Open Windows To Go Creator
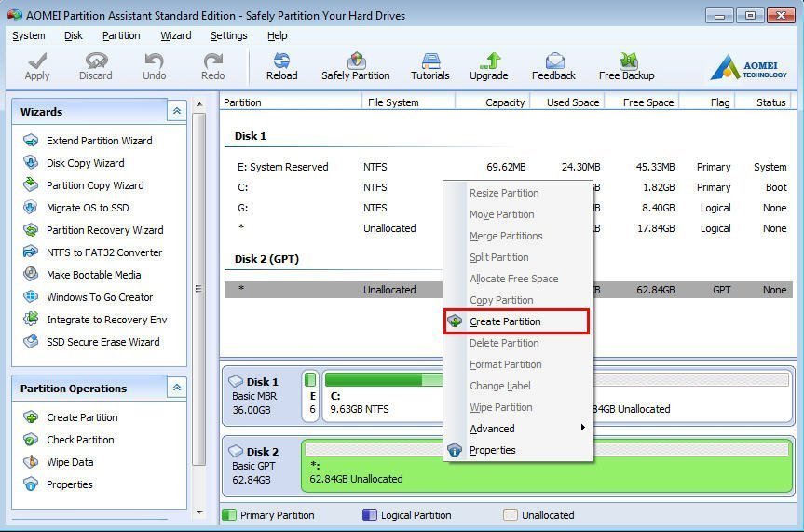This screenshot has width=804, height=532. (x=100, y=297)
